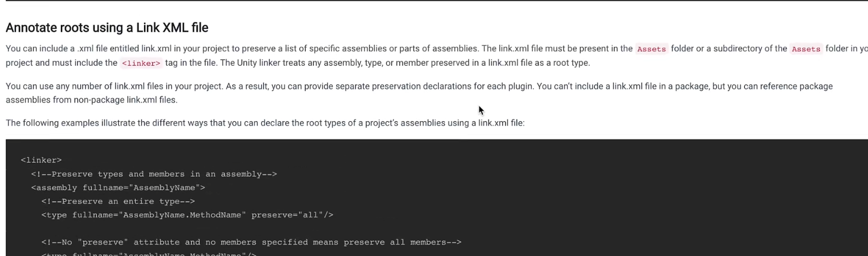Click the words "root type" ending first paragraph
Image resolution: width=868 pixels, height=256 pixels.
pyautogui.click(x=570, y=62)
